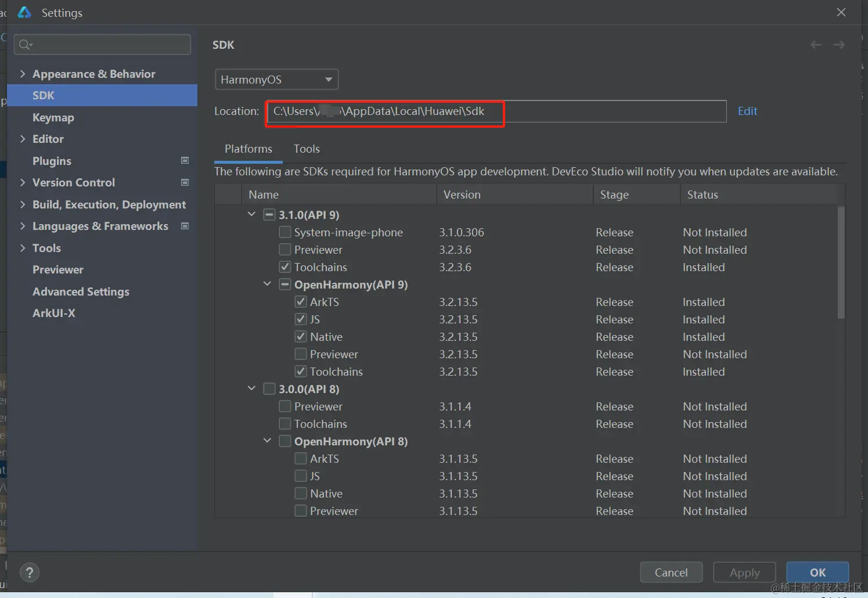
Task: Open Previewer settings page in sidebar
Action: 58,269
